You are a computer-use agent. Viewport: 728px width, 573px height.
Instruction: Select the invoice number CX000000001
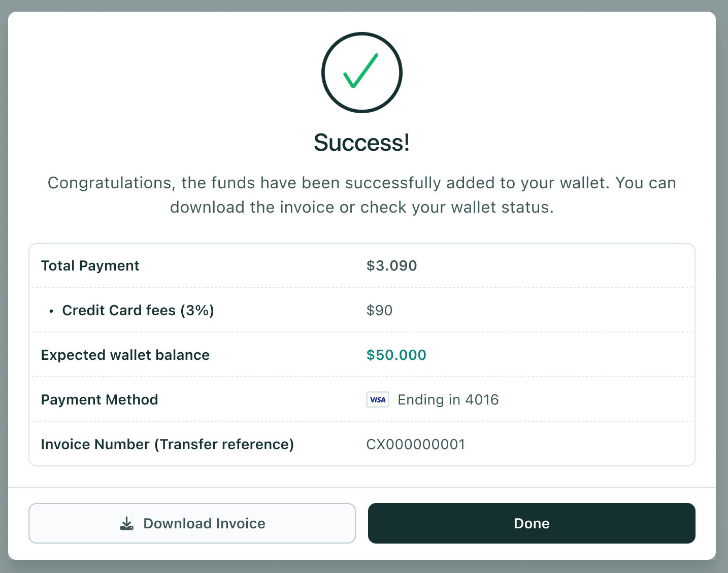pyautogui.click(x=415, y=444)
